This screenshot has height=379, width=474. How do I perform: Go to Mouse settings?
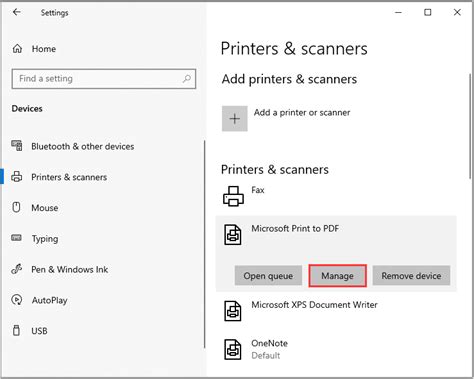(45, 208)
